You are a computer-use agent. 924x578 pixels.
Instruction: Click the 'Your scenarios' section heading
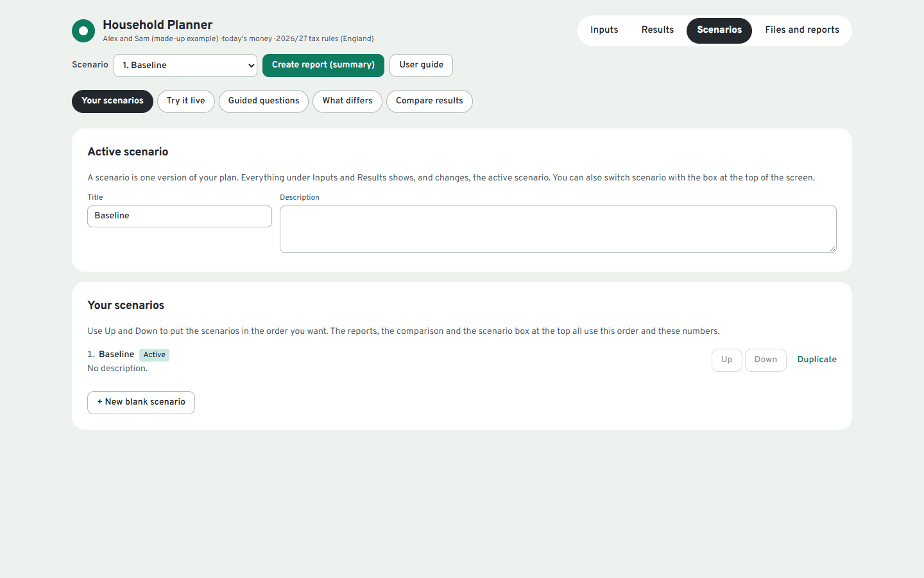[126, 305]
